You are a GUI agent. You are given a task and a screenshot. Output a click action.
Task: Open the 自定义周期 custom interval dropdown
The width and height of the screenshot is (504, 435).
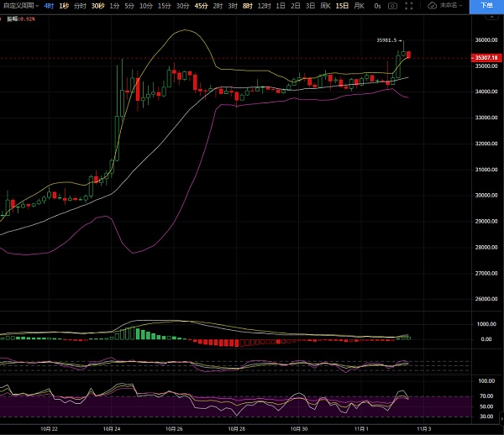[x=19, y=6]
